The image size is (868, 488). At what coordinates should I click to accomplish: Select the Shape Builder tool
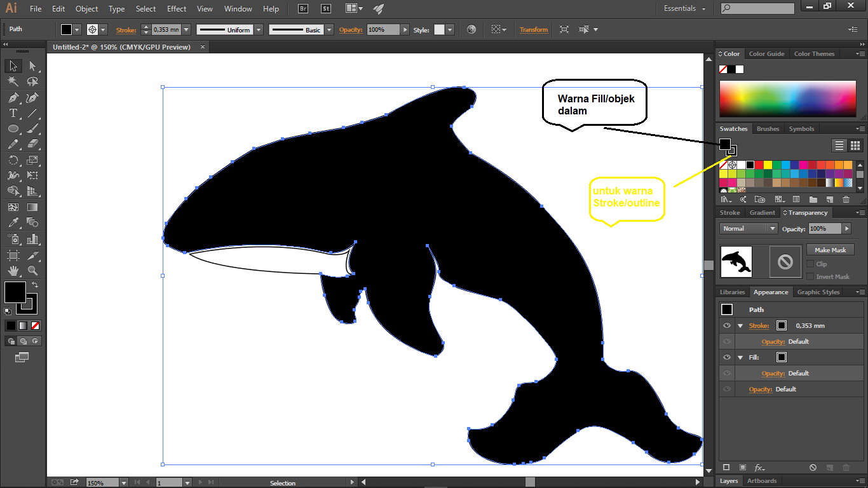click(x=13, y=191)
